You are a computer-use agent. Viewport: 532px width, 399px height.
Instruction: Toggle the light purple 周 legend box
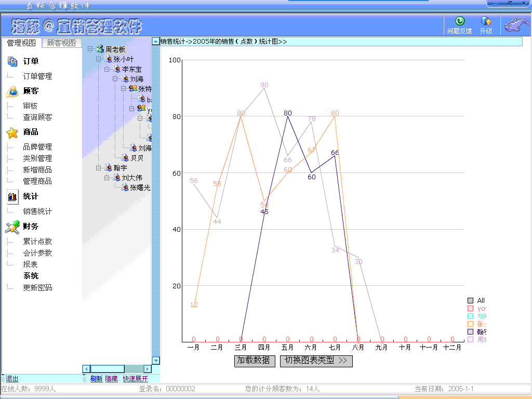tap(470, 340)
